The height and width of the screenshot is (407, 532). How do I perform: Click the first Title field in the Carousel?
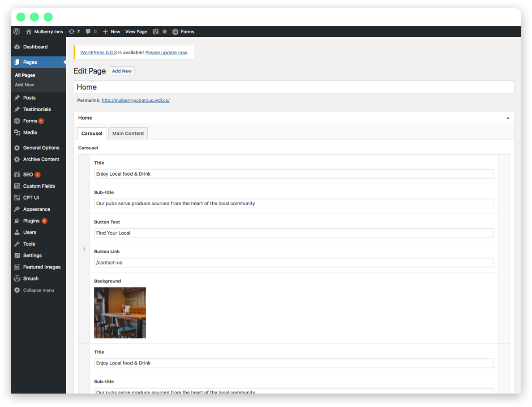(294, 174)
